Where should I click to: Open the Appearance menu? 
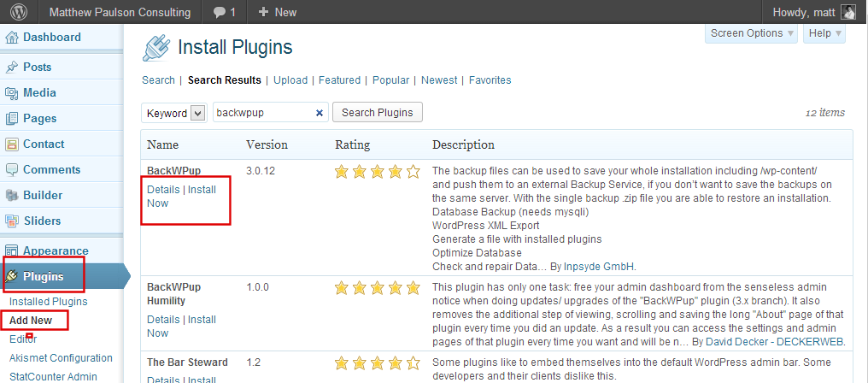point(56,250)
